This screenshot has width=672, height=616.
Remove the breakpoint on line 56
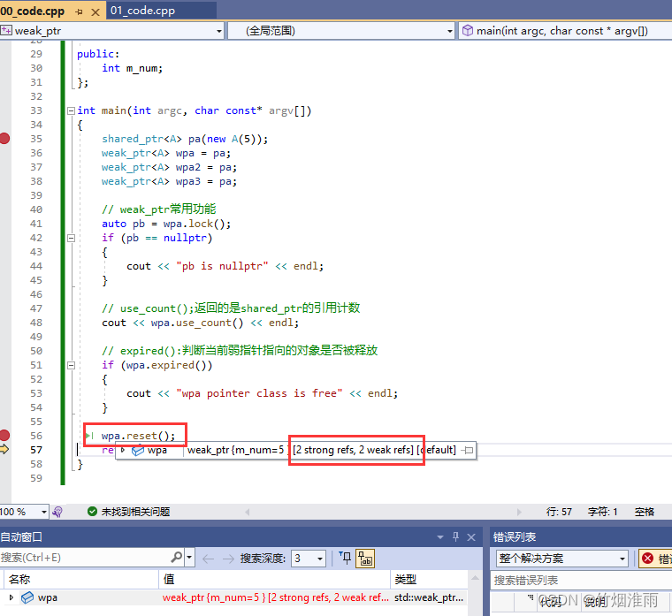click(x=4, y=436)
